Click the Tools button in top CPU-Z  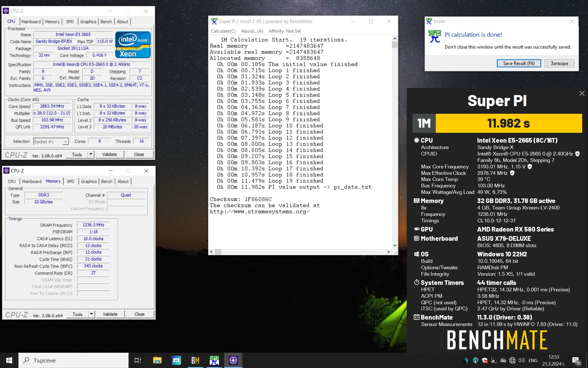[77, 154]
